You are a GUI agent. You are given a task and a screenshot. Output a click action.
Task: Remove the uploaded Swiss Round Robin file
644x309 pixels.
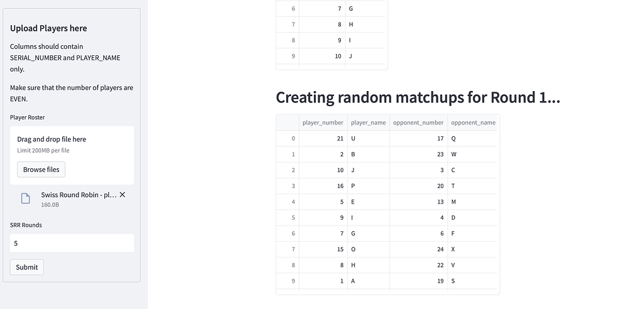point(122,195)
